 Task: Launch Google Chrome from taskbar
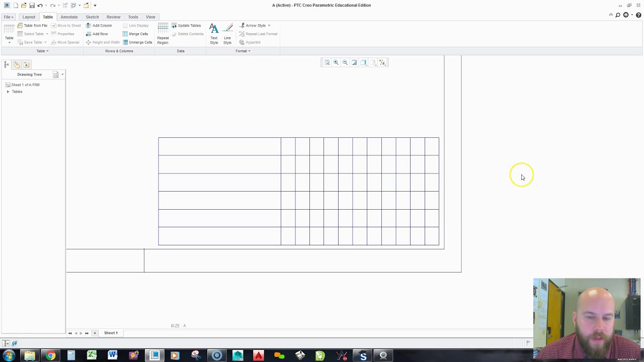pyautogui.click(x=50, y=356)
